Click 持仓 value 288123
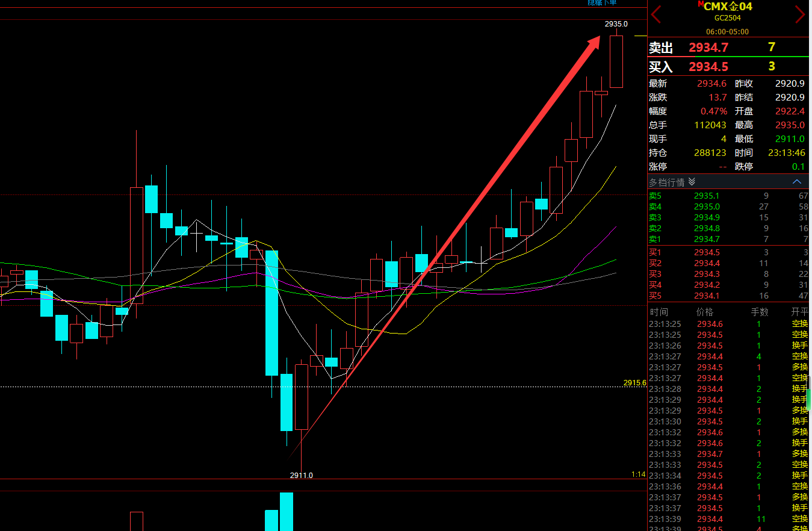 [x=710, y=153]
